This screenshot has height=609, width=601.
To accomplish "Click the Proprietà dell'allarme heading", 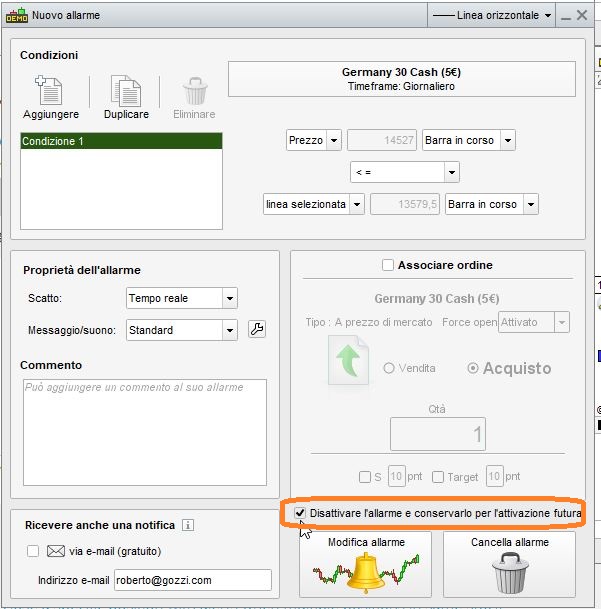I will pos(82,270).
